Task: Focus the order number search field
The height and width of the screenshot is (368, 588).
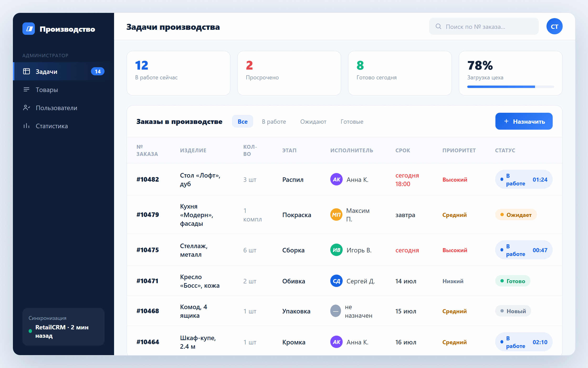Action: tap(483, 26)
